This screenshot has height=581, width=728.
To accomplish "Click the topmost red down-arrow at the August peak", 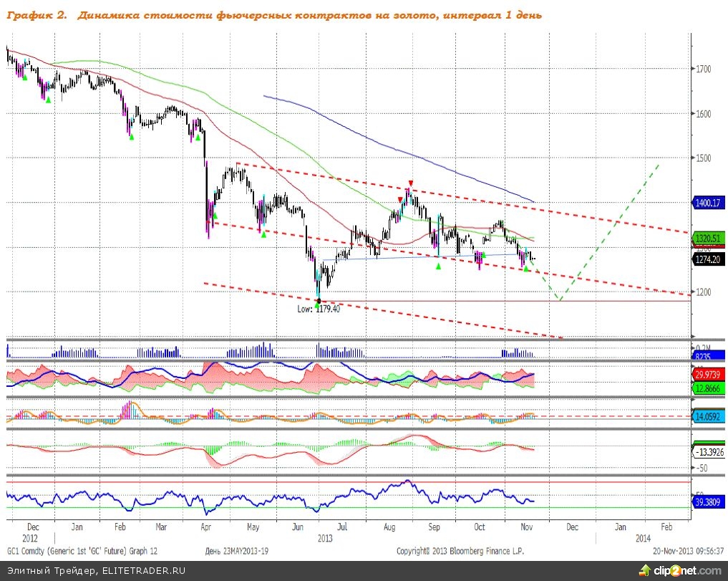I will [x=410, y=183].
